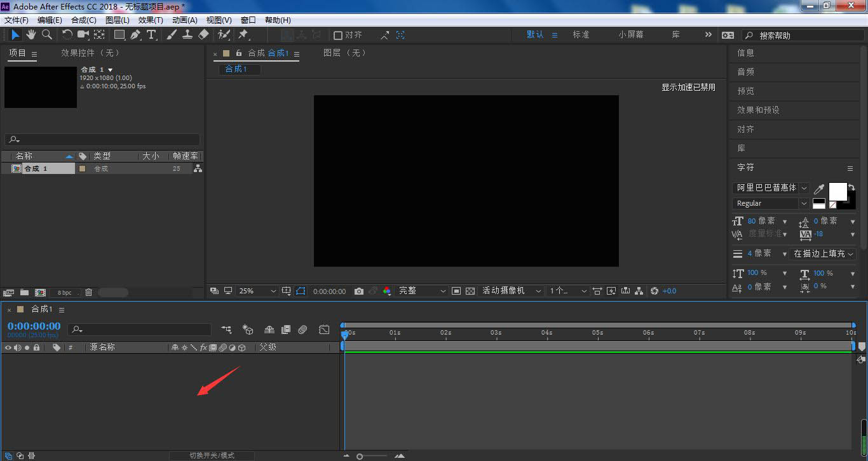Toggle the transparency grid in viewer
Screen dimensions: 868x461
point(470,291)
